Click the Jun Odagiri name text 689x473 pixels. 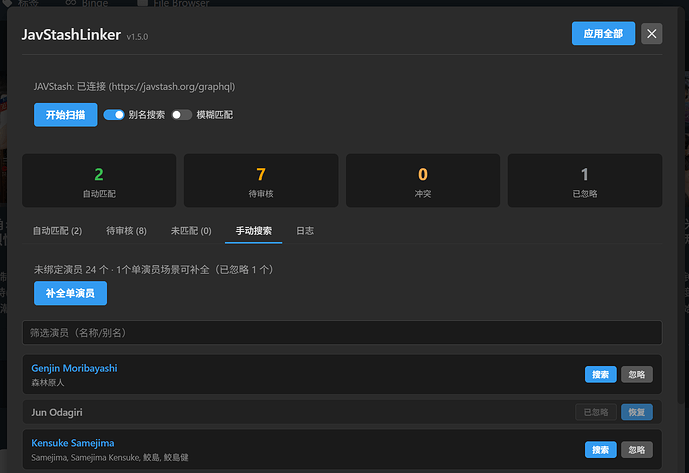tap(57, 412)
